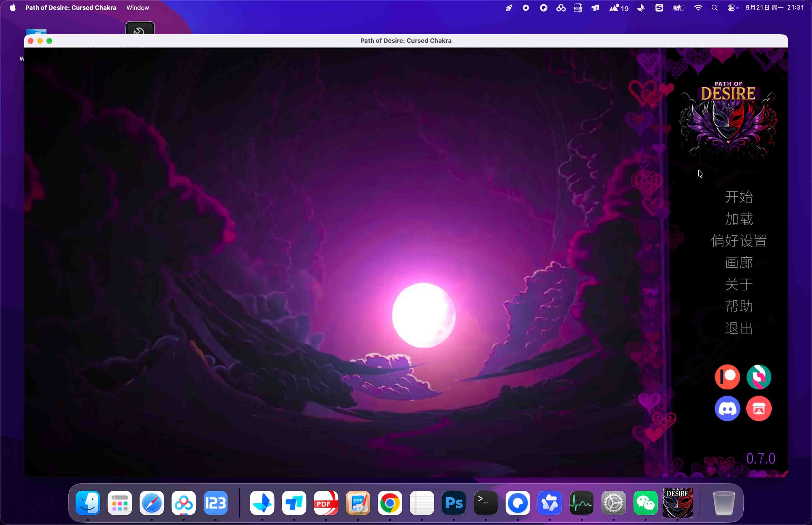
Task: Open the DMG tool in the Dock
Action: 358,503
